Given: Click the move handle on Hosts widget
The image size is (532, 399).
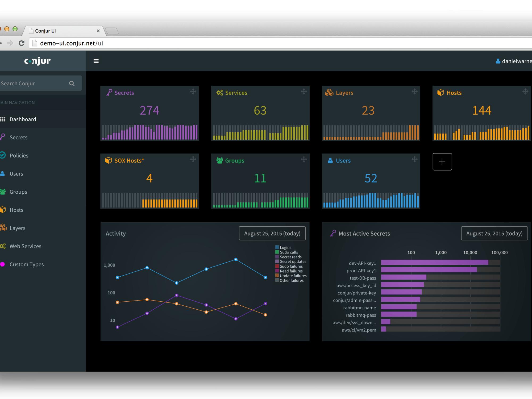Looking at the screenshot, I should pos(525,92).
